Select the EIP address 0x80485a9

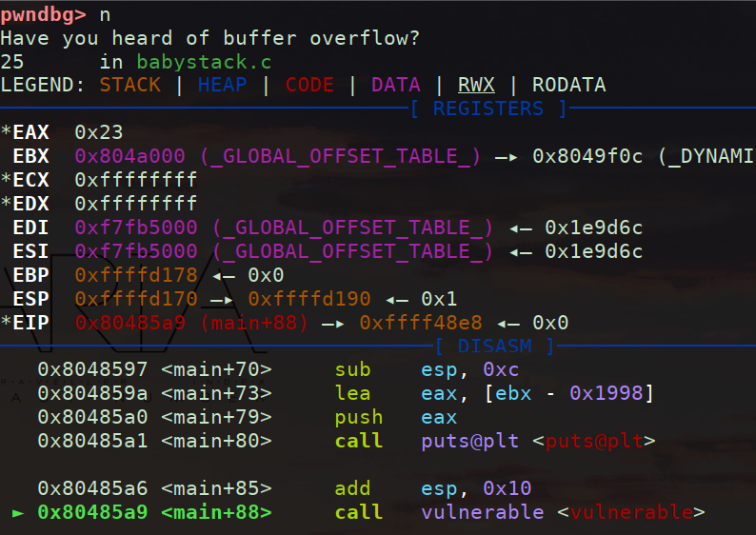pyautogui.click(x=136, y=323)
